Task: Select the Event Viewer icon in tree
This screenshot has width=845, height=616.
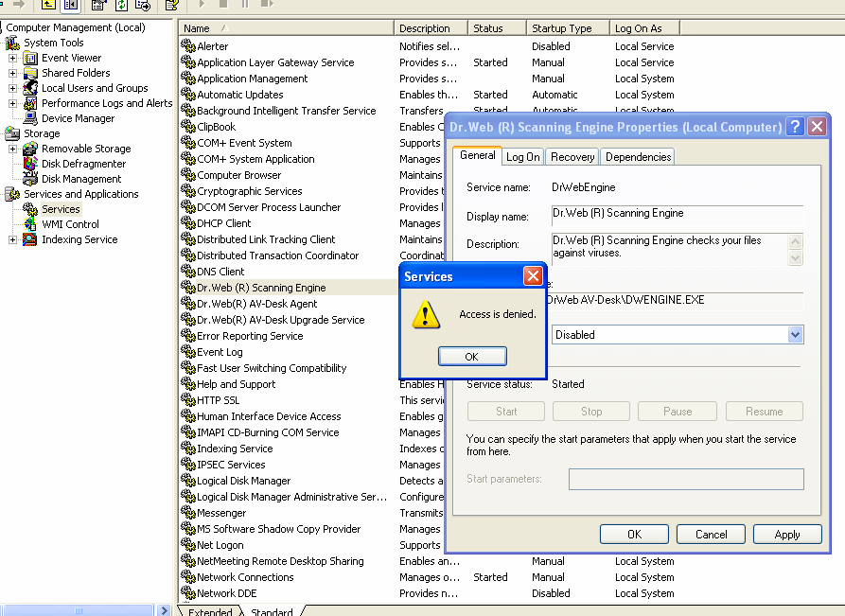Action: pyautogui.click(x=30, y=58)
